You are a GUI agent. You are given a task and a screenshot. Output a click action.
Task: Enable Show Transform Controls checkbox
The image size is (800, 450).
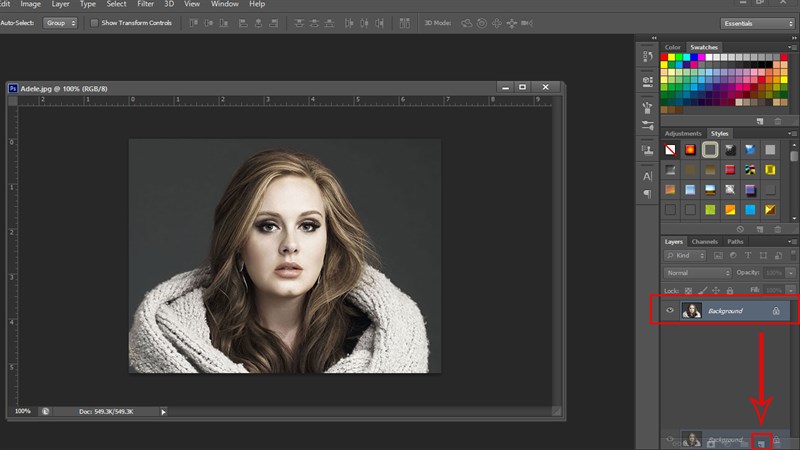[x=94, y=23]
